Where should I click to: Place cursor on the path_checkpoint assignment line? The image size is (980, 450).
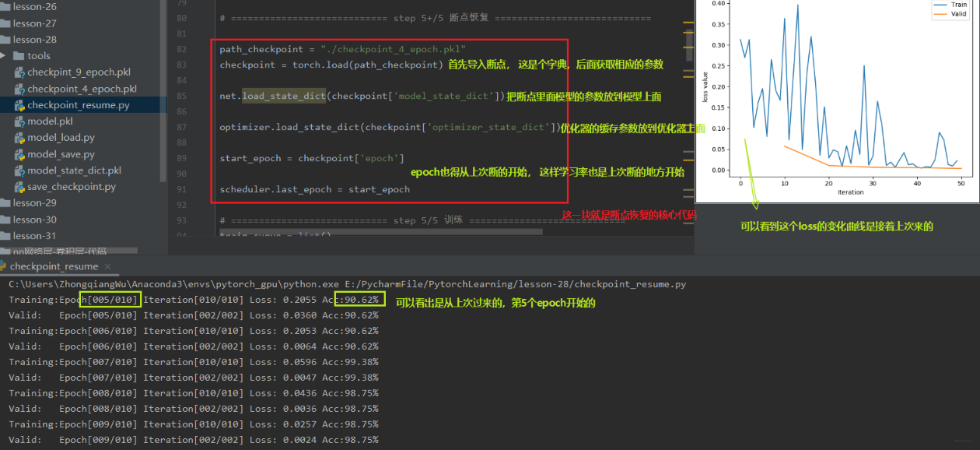[x=342, y=50]
